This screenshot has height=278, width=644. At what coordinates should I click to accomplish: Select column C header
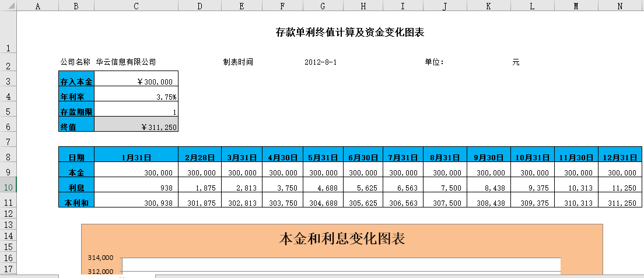tap(136, 6)
